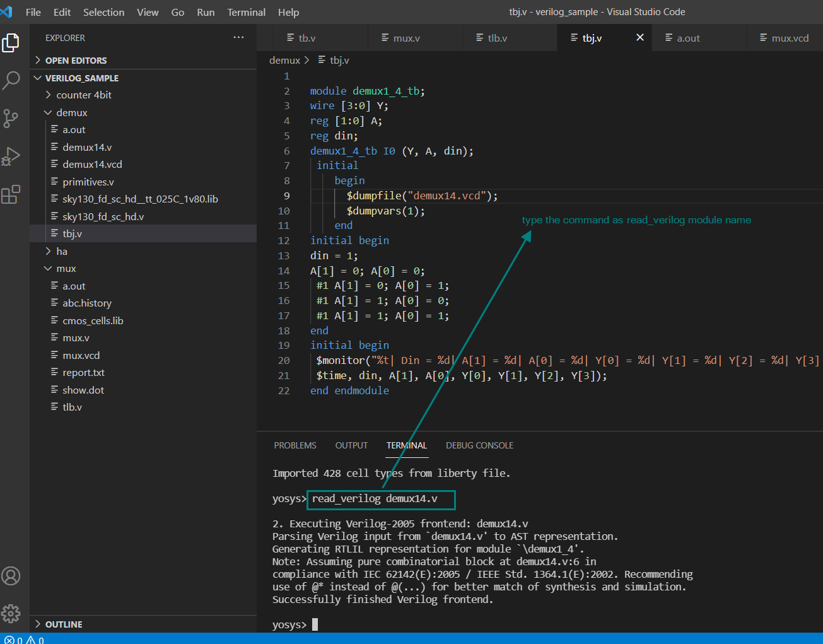Show the Problems panel tab
Image resolution: width=823 pixels, height=644 pixels.
point(295,446)
